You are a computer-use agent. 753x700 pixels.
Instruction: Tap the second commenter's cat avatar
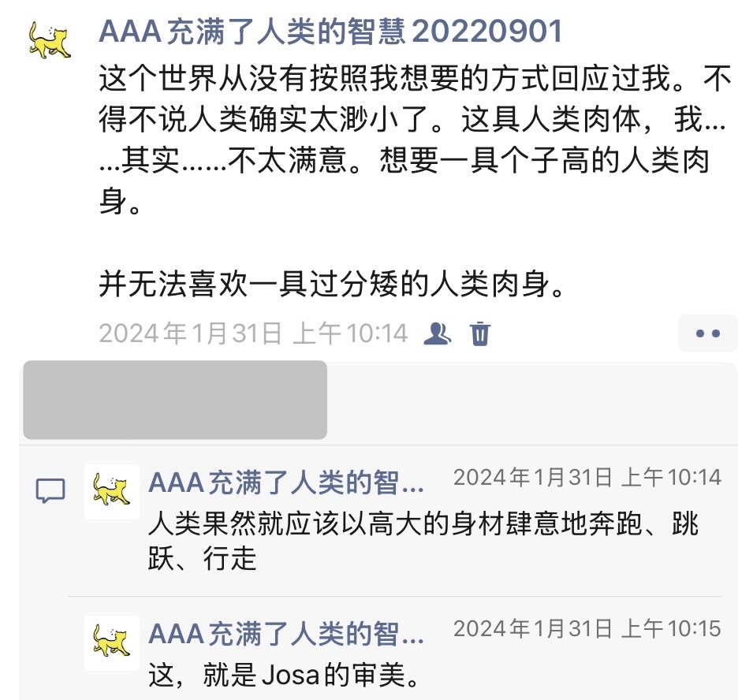tap(112, 643)
